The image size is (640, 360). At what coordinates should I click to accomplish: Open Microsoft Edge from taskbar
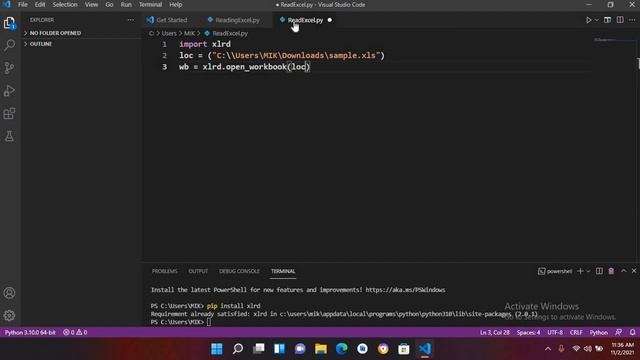pyautogui.click(x=342, y=349)
